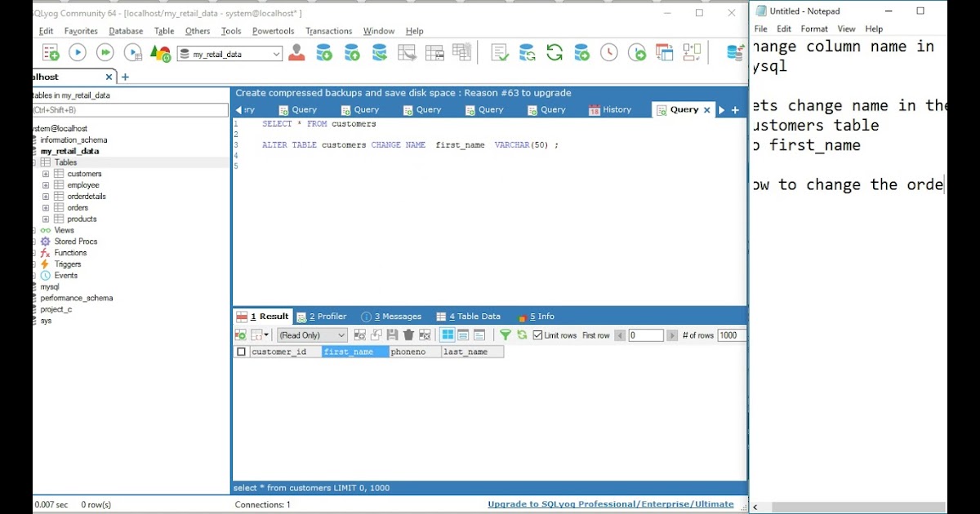Switch to text view icon in result pane
This screenshot has height=514, width=980.
(479, 335)
